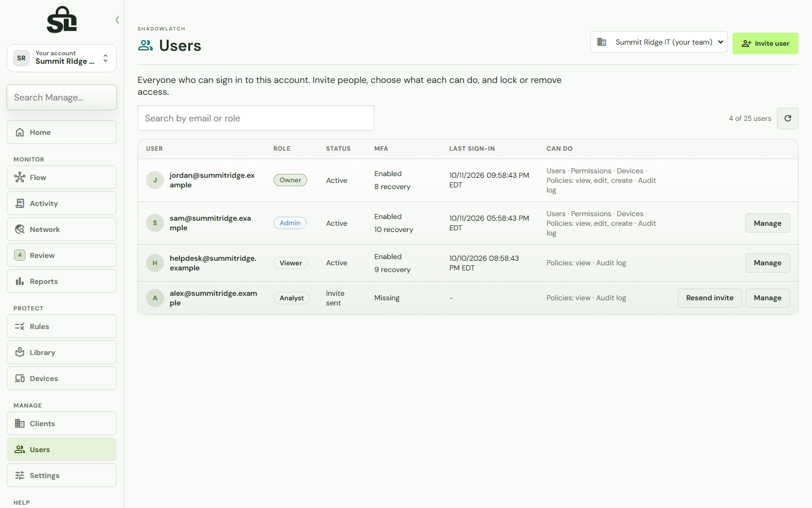The height and width of the screenshot is (508, 812).
Task: Click the USER column header
Action: [x=155, y=149]
